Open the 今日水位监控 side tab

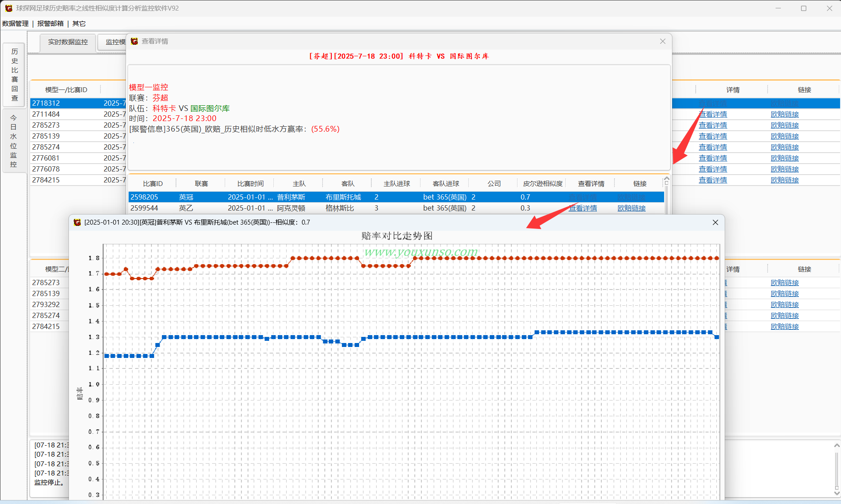[x=14, y=141]
